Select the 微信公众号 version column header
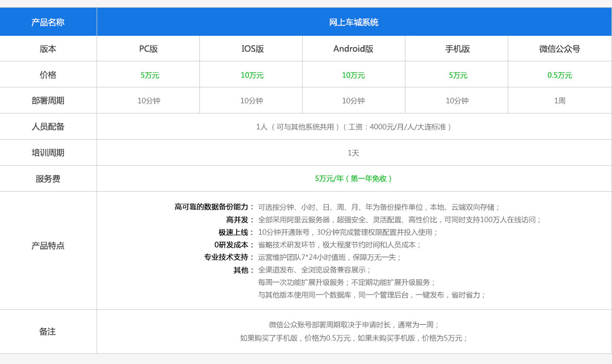Image resolution: width=612 pixels, height=364 pixels. pos(559,49)
